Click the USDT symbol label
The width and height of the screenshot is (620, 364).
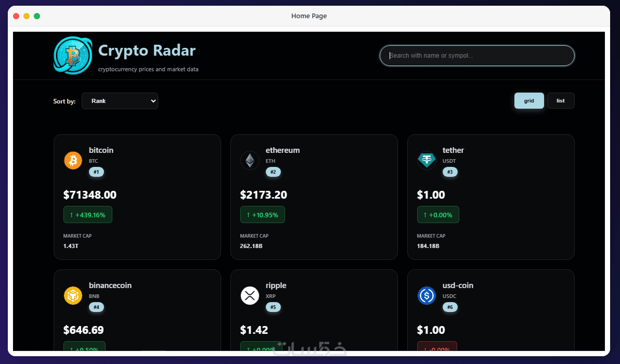coord(449,161)
